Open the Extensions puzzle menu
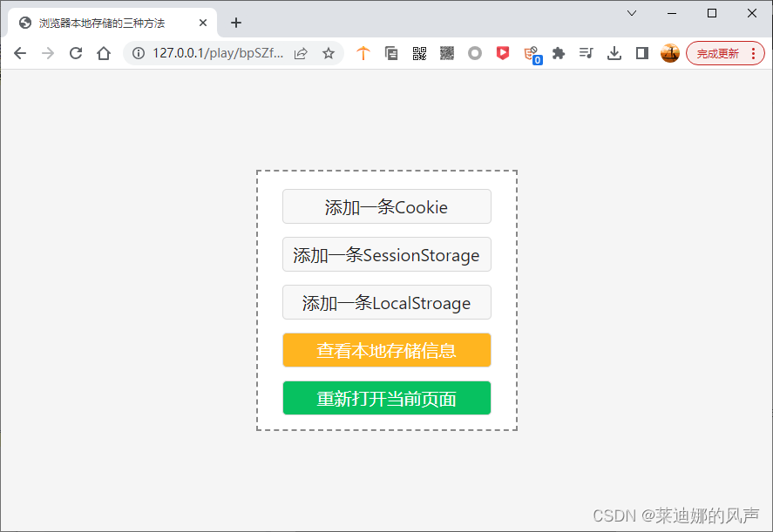The image size is (773, 532). point(559,53)
